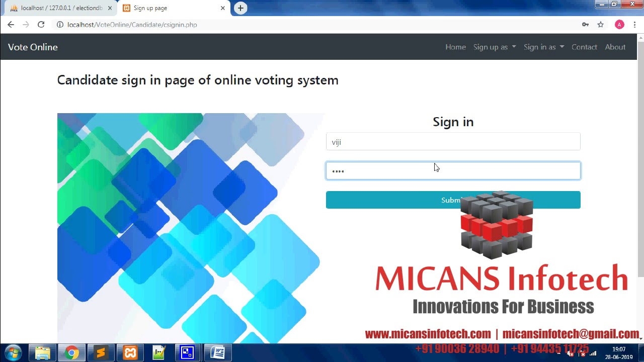Open the Windows Start menu
The image size is (644, 362).
tap(13, 353)
